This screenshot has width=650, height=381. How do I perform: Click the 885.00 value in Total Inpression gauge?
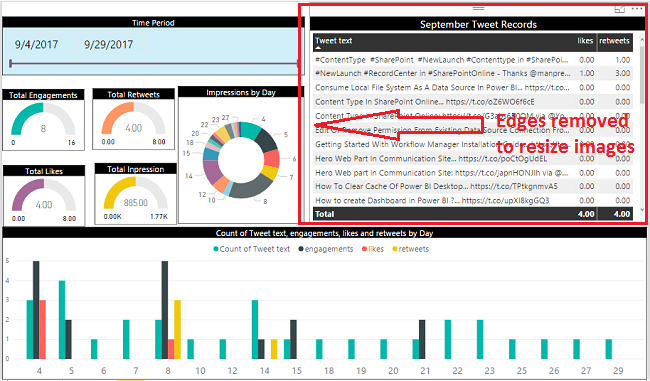(136, 203)
